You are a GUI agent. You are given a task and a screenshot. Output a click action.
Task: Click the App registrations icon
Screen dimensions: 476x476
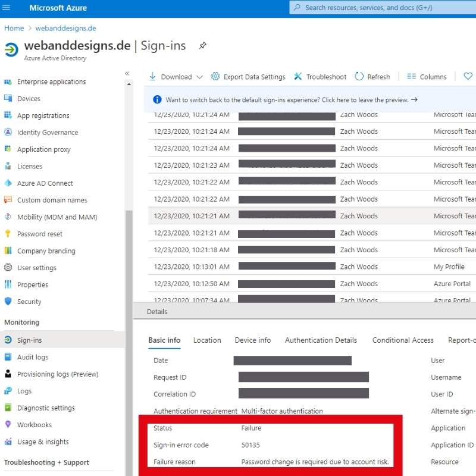(8, 115)
